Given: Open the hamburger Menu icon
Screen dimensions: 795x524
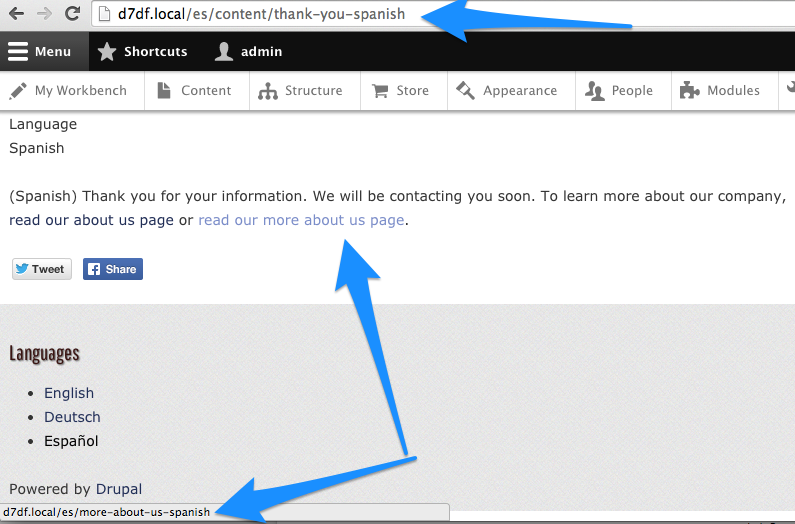Looking at the screenshot, I should click(18, 51).
